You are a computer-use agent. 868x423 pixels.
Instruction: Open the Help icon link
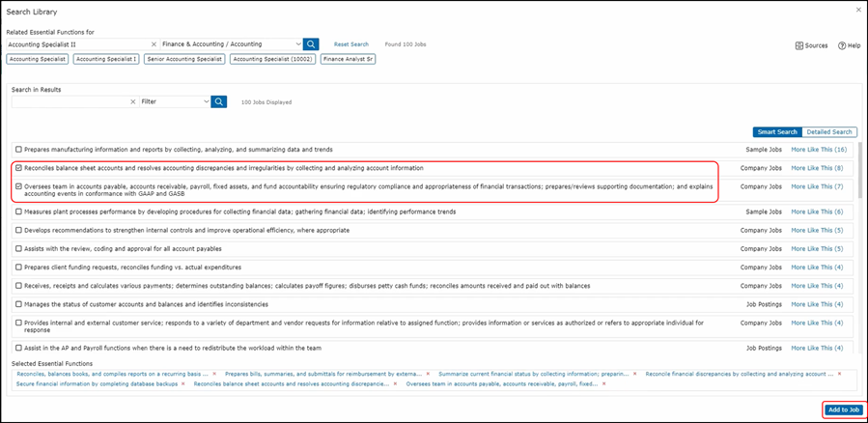point(849,45)
